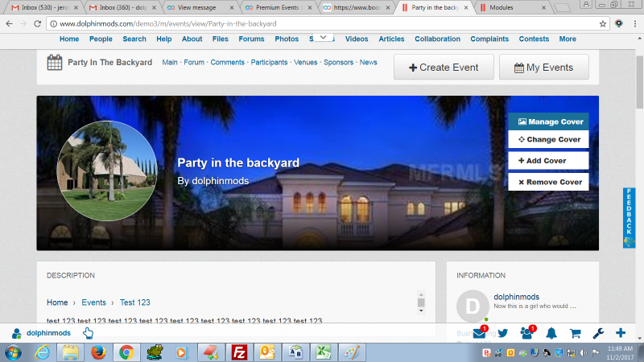Launch Internet Explorer from taskbar
644x362 pixels.
point(43,352)
